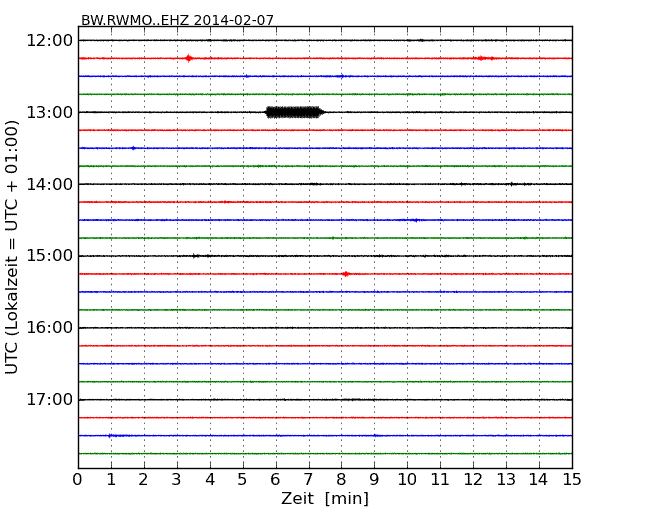Click the blue blip near minute 8 at 12:30
The image size is (650, 520).
(342, 76)
